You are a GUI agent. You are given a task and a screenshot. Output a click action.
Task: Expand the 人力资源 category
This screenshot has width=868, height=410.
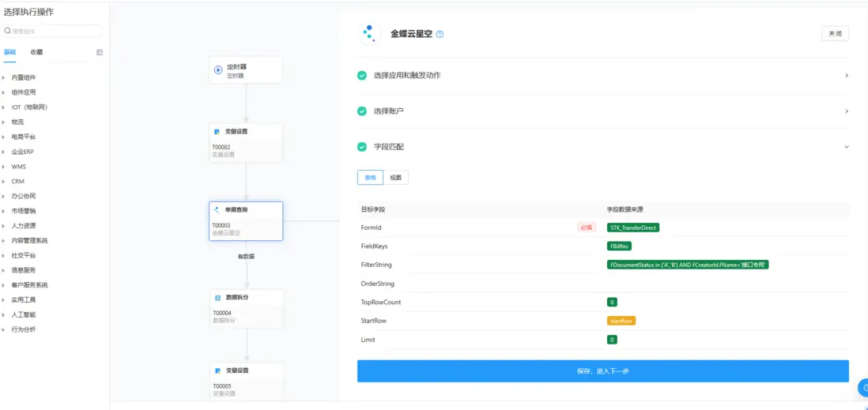point(3,226)
